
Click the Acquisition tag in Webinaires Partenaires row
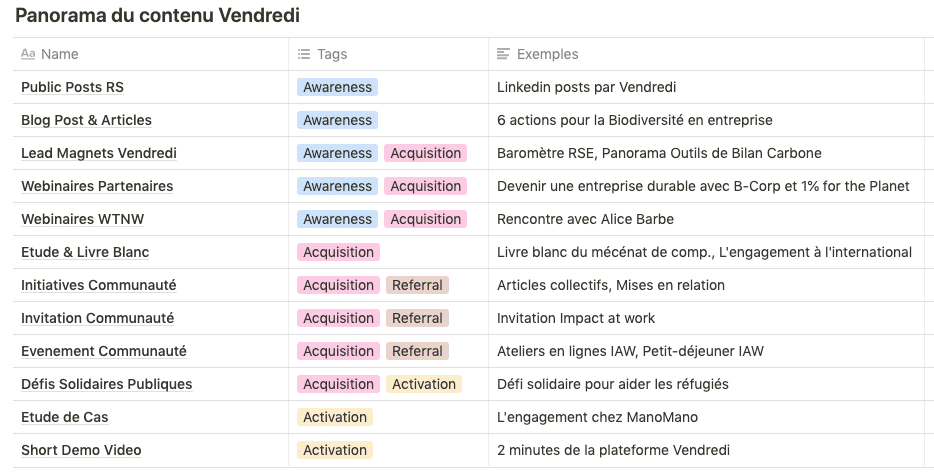click(425, 186)
